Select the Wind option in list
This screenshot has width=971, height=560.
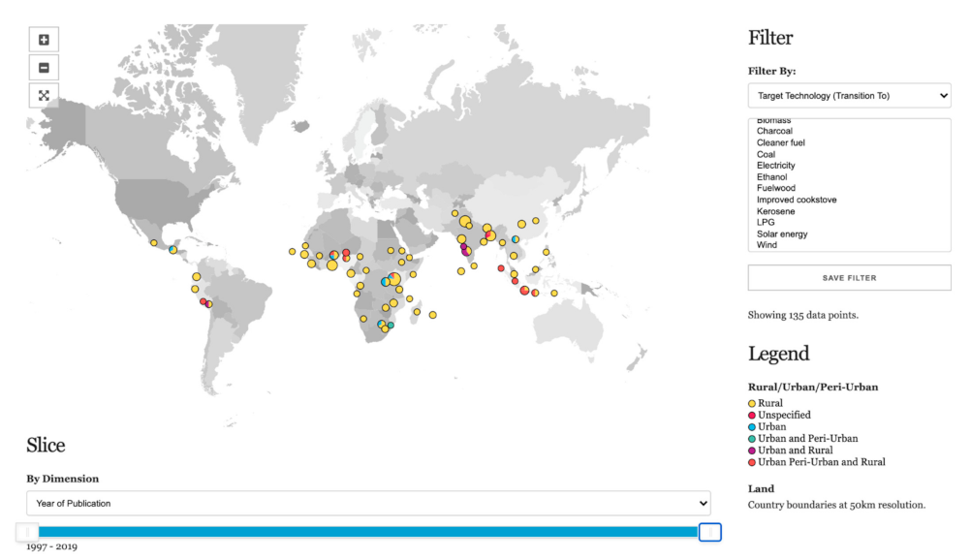pos(767,245)
